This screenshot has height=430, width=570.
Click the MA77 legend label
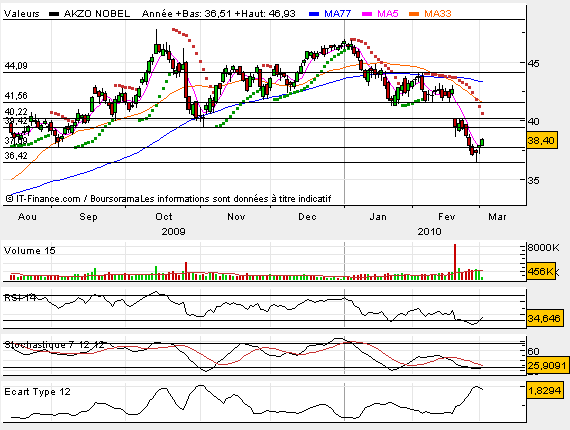pos(337,14)
